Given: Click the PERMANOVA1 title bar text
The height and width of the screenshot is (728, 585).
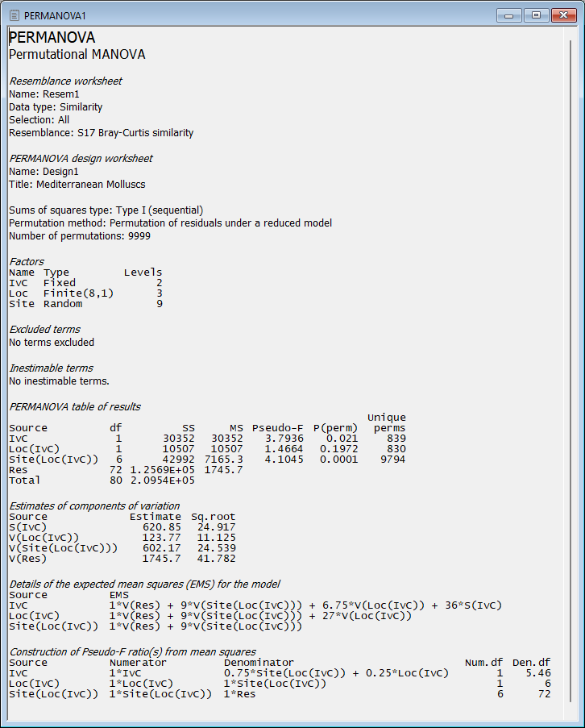Looking at the screenshot, I should point(56,15).
